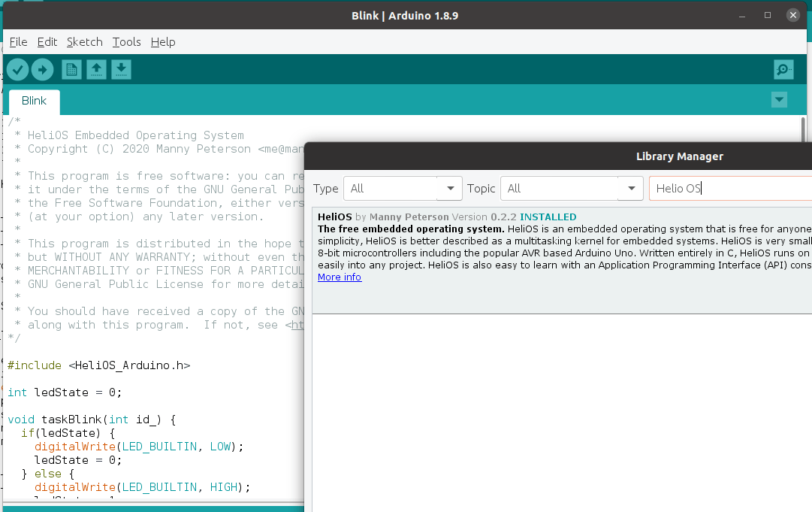Expand the tab options dropdown arrow

779,99
